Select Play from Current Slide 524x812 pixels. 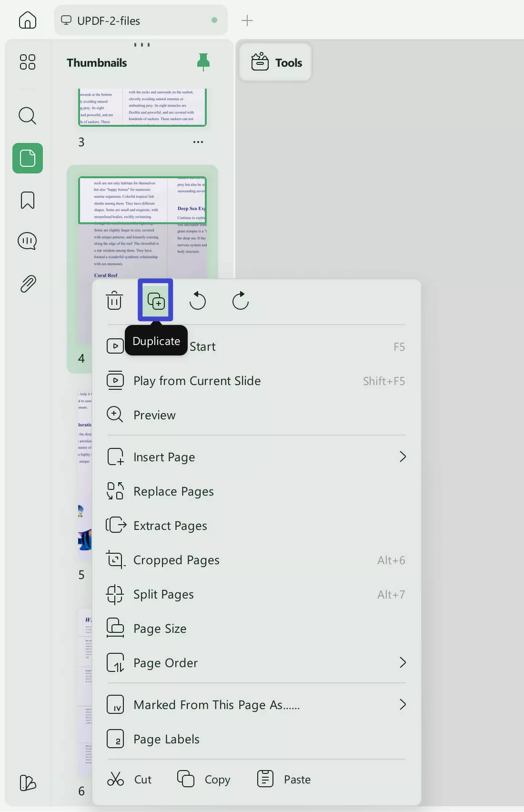(197, 381)
